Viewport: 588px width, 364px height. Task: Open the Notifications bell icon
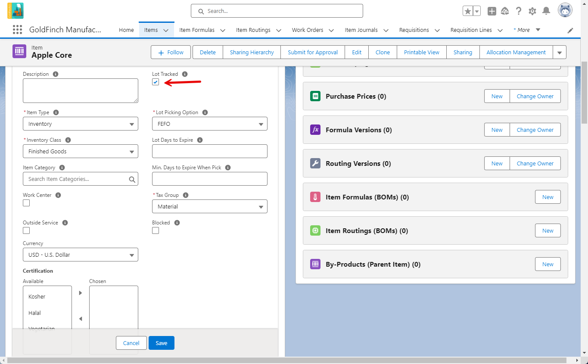[546, 11]
